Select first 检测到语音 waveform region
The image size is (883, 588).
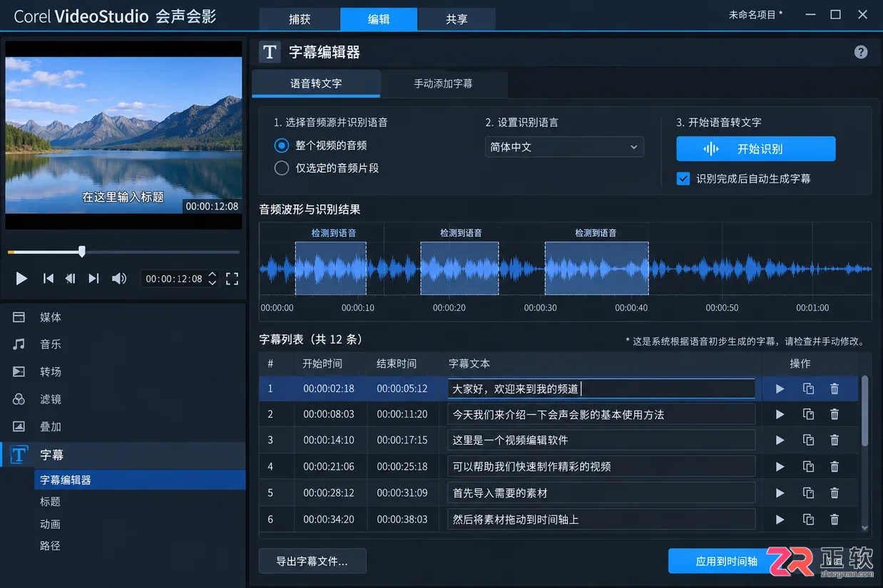pyautogui.click(x=331, y=268)
